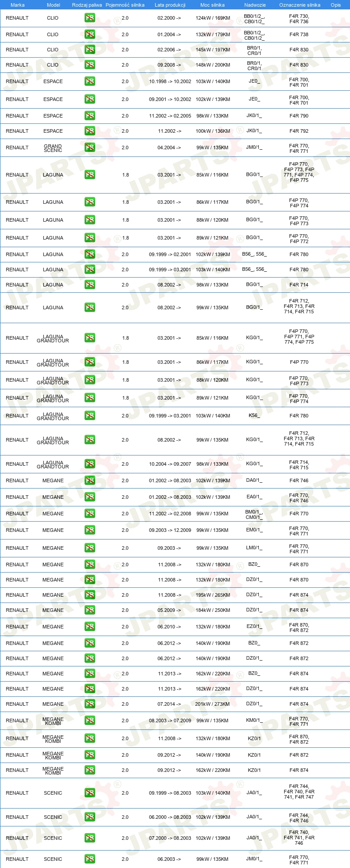Click the Rodzaj paliwa column header
The width and height of the screenshot is (350, 868).
tap(87, 5)
